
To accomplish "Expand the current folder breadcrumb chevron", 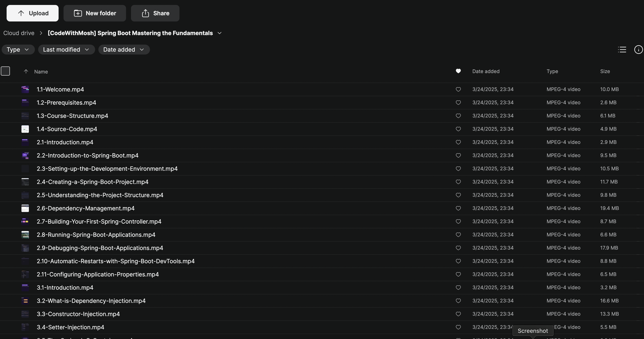I will 219,33.
